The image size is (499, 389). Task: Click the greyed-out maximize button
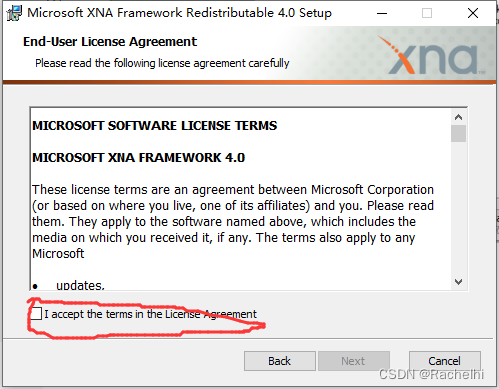(427, 13)
